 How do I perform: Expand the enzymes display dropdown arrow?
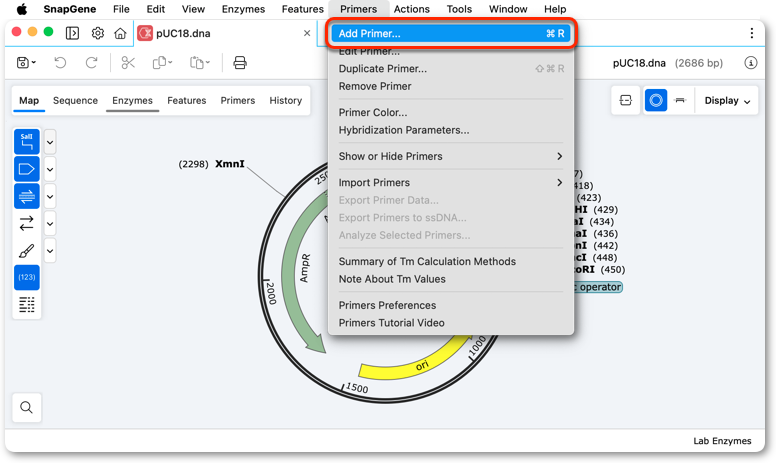[x=50, y=142]
